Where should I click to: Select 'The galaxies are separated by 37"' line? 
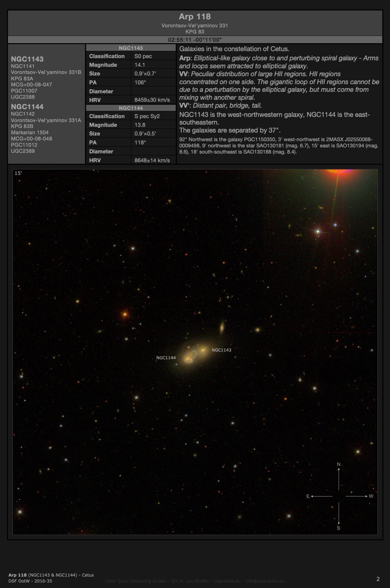(x=230, y=130)
